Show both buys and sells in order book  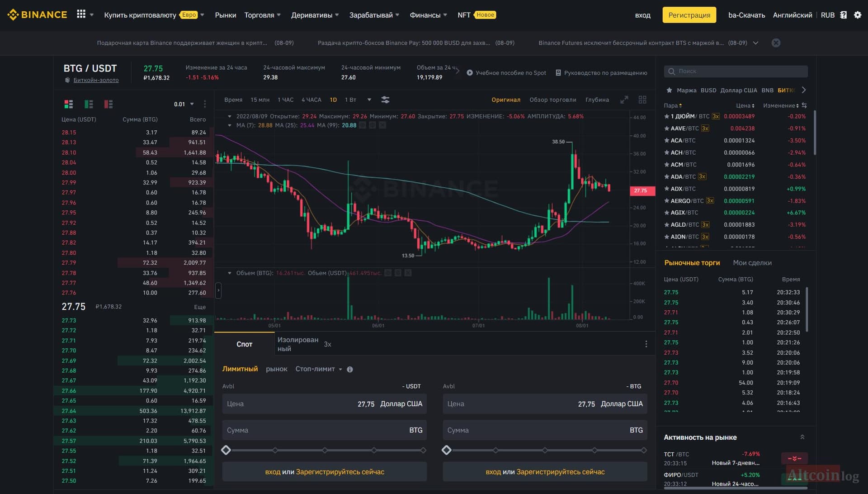pyautogui.click(x=69, y=104)
